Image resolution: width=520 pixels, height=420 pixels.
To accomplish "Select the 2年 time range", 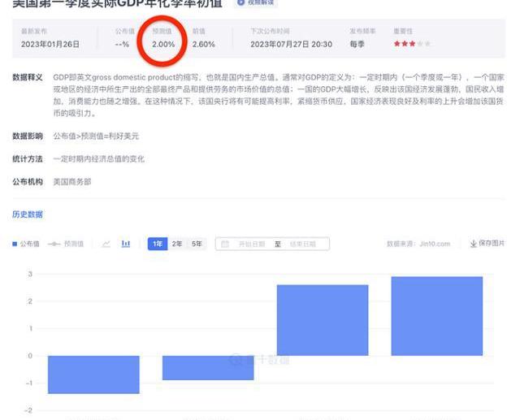I will [x=177, y=244].
